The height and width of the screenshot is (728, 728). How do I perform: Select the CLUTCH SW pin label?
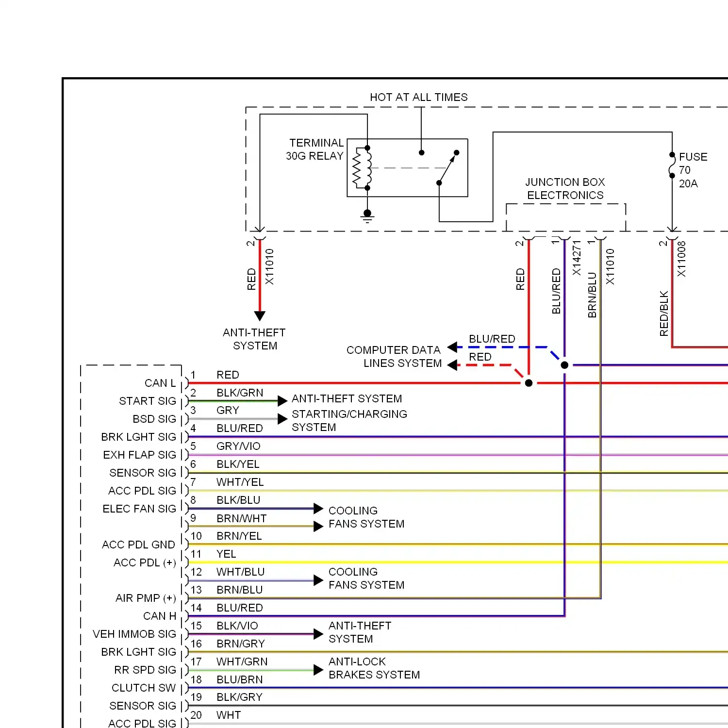[x=144, y=688]
